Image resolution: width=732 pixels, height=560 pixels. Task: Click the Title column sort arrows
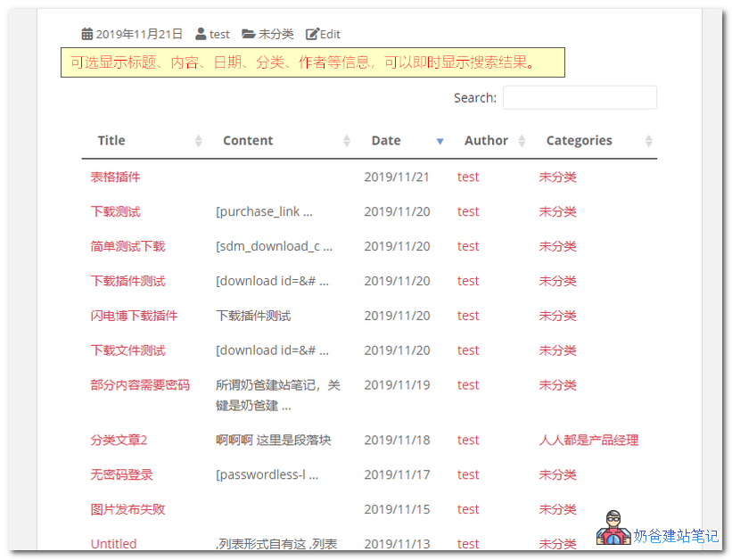pyautogui.click(x=198, y=141)
